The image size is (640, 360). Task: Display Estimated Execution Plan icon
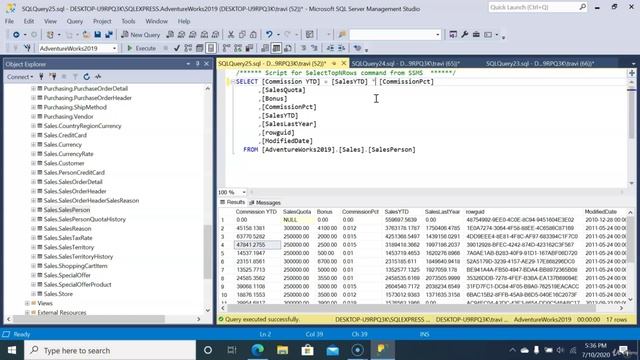(188, 48)
